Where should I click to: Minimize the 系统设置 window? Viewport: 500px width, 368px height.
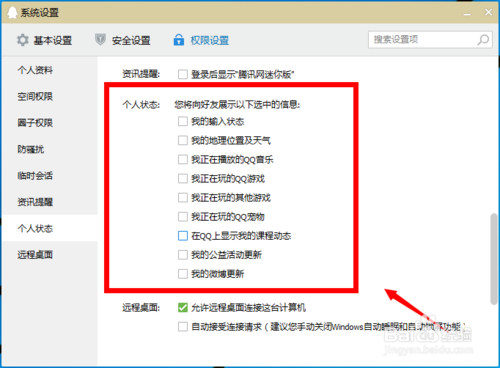[x=467, y=13]
